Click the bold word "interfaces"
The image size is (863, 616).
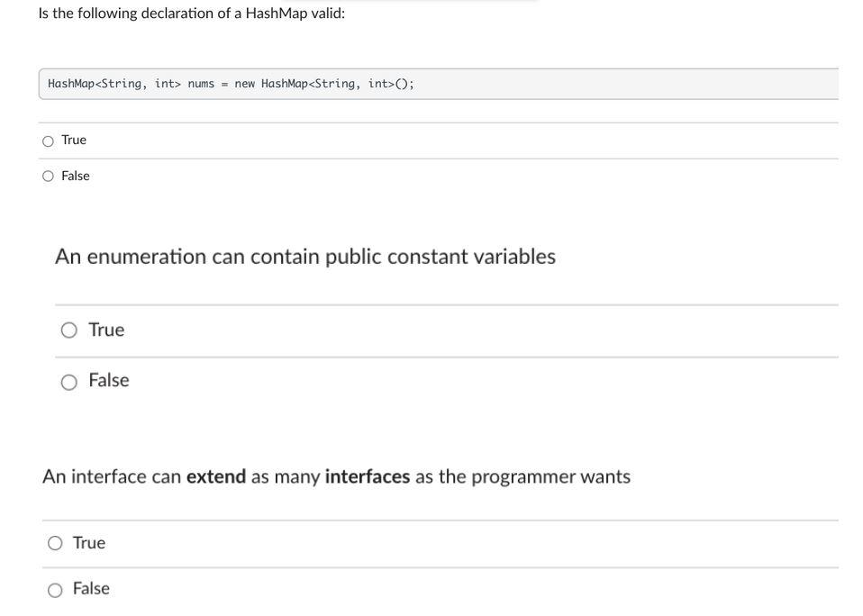[368, 476]
